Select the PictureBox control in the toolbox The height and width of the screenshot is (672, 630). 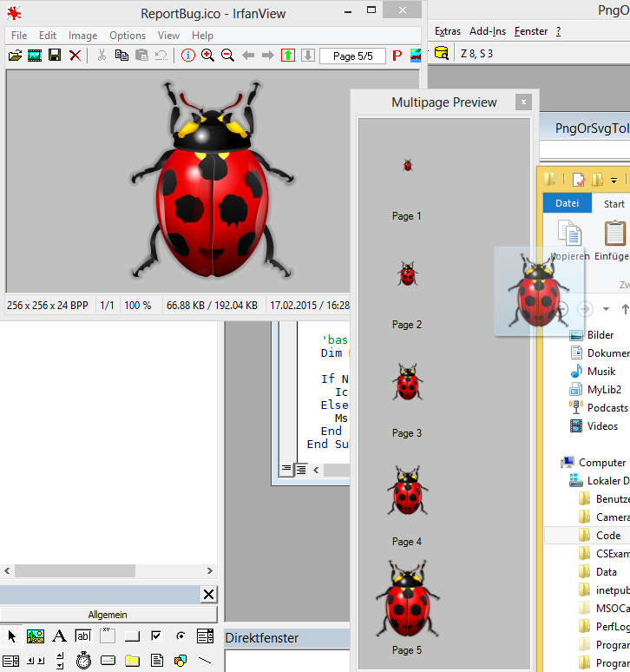point(36,636)
